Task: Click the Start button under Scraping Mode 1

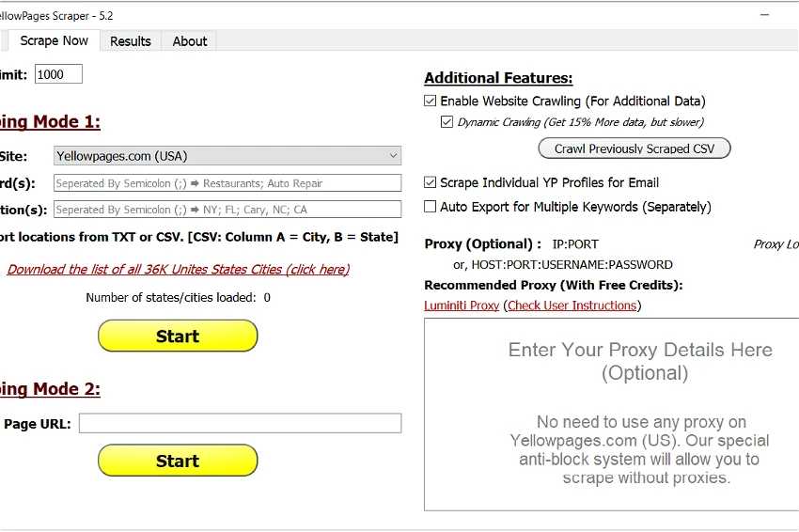Action: point(178,336)
